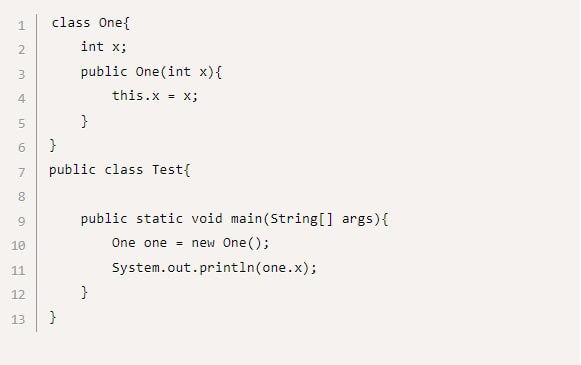
Task: Click the 'System.out.println' call
Action: click(x=183, y=268)
